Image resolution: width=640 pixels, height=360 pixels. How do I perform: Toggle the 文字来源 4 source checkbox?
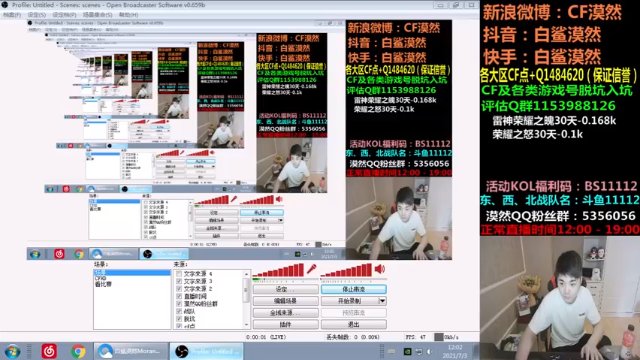click(179, 274)
